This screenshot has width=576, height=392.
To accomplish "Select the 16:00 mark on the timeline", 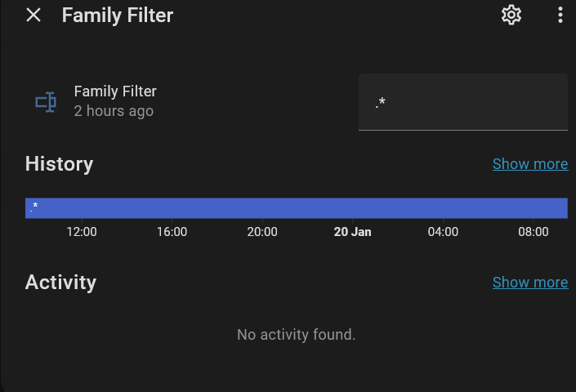I will click(172, 232).
